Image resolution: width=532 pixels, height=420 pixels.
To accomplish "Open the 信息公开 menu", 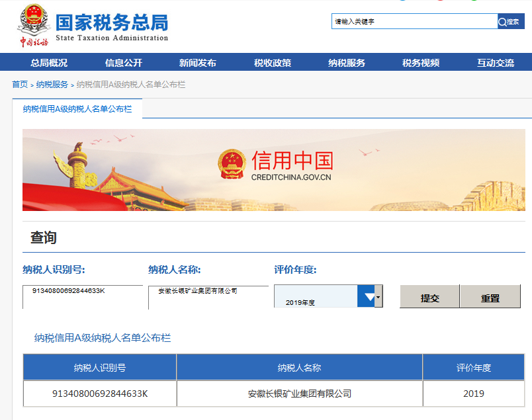I will tap(124, 63).
